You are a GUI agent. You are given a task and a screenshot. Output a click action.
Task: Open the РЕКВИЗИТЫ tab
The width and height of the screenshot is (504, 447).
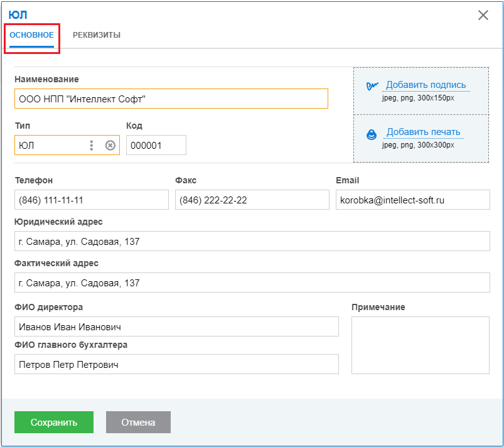click(97, 35)
